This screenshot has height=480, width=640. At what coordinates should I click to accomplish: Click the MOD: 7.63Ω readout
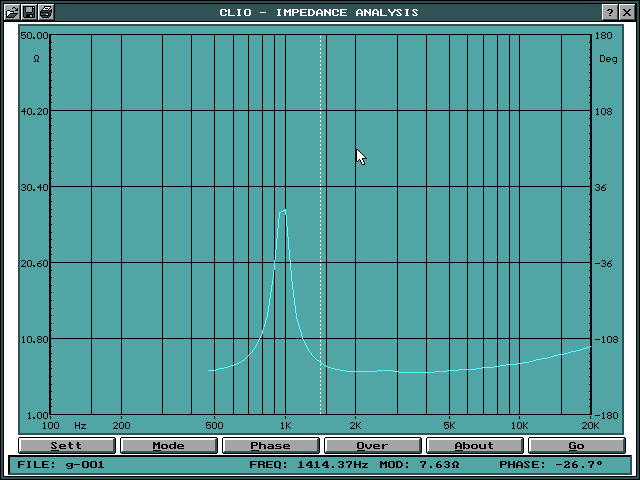click(419, 464)
